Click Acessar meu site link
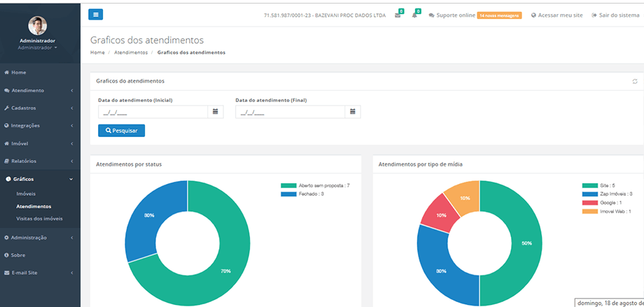Screen dimensions: 644x307 tap(560, 15)
